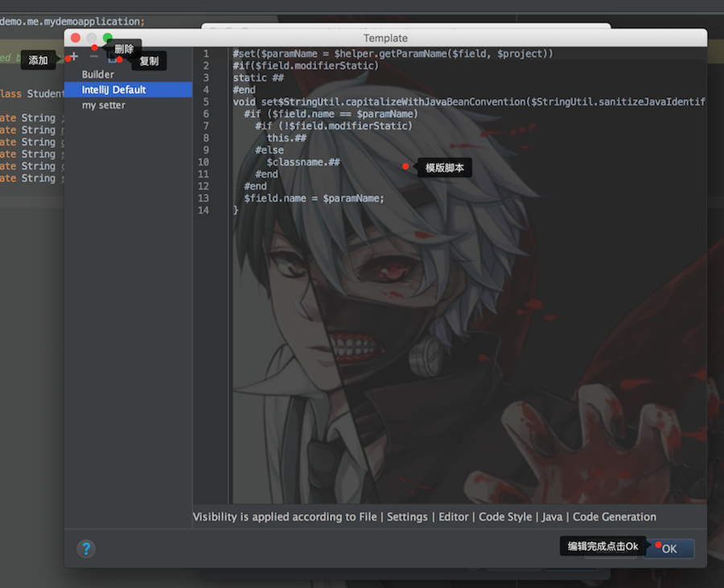Viewport: 724px width, 588px height.
Task: Click the green maximize window button
Action: click(x=108, y=38)
